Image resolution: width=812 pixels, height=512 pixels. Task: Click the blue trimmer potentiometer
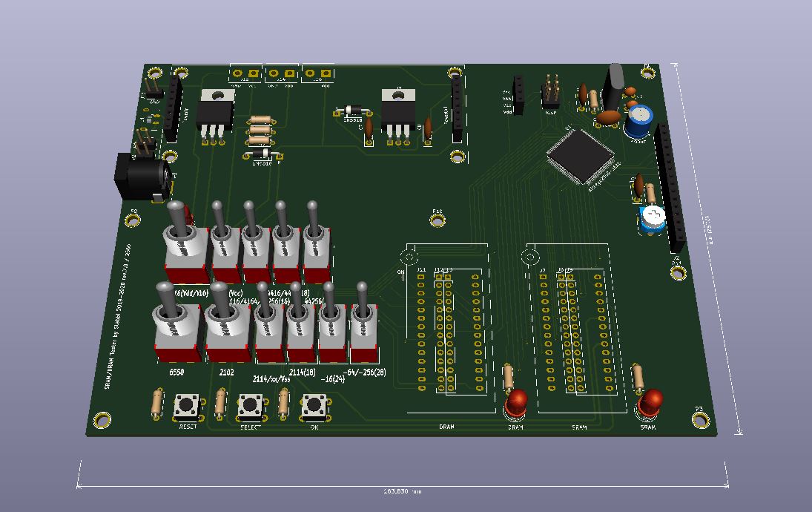click(653, 218)
